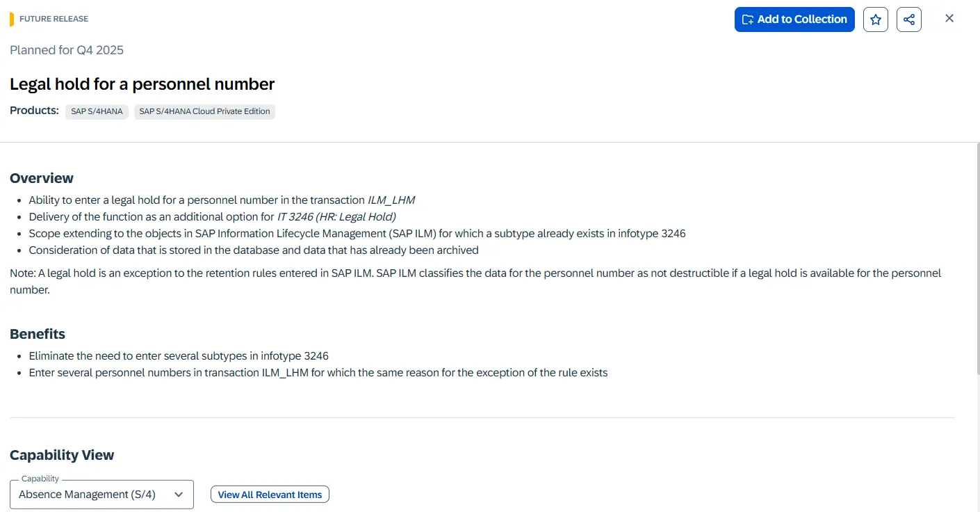The width and height of the screenshot is (980, 512).
Task: Expand the Capability list via its chevron arrow
Action: coord(179,495)
